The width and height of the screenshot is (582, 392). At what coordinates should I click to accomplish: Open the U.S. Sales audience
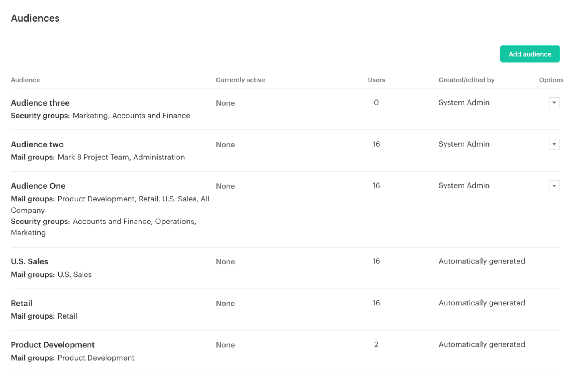[29, 261]
